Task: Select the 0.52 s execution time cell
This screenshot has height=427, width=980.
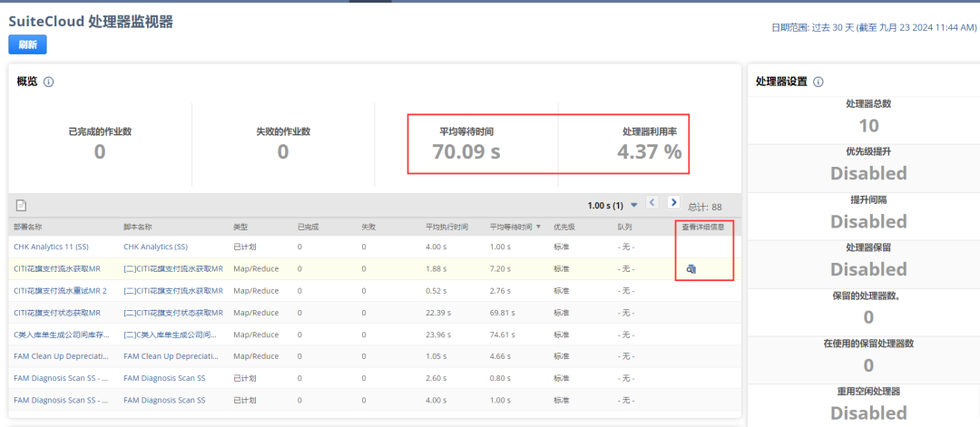Action: [436, 291]
